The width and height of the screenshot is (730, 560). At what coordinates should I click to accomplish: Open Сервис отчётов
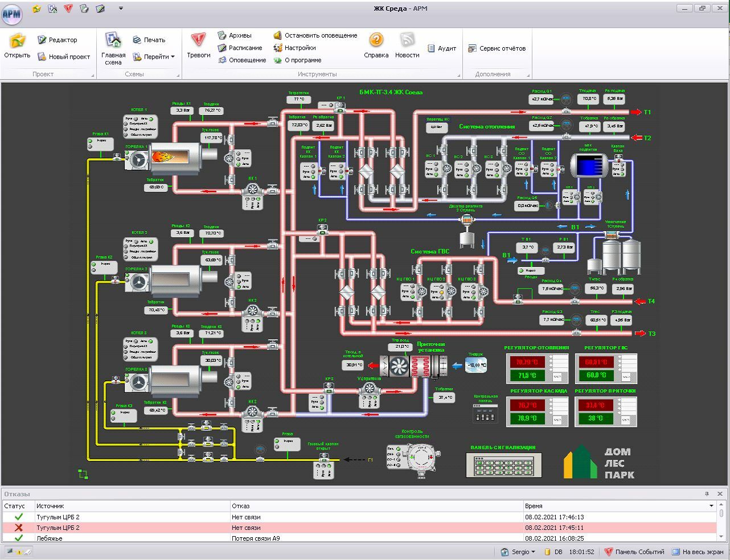[x=497, y=48]
